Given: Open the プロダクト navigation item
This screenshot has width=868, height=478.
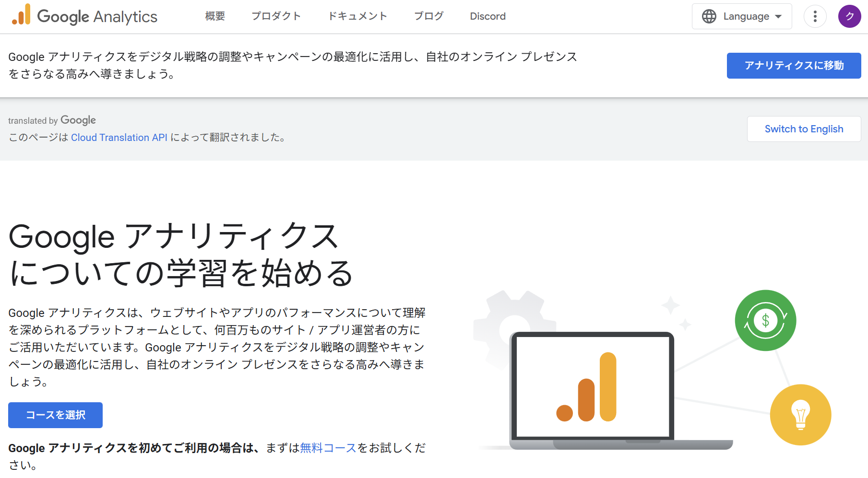Looking at the screenshot, I should (x=276, y=16).
